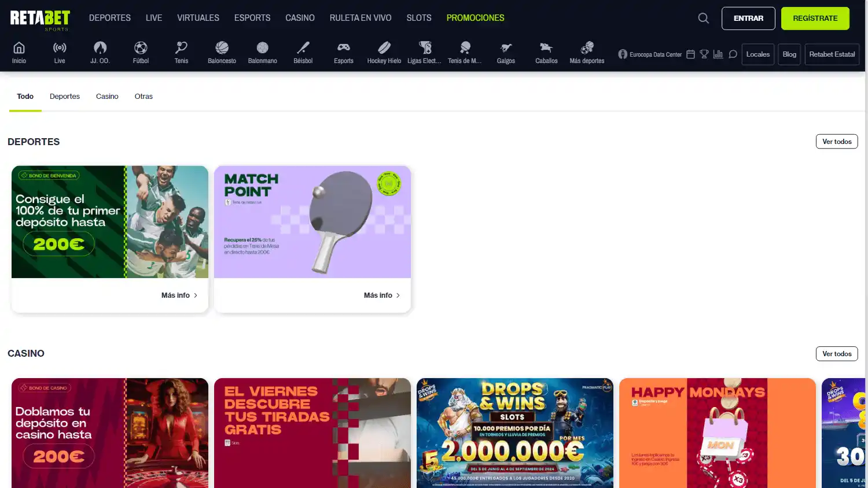Viewport: 868px width, 488px height.
Task: Click the Blog button
Action: coord(789,54)
